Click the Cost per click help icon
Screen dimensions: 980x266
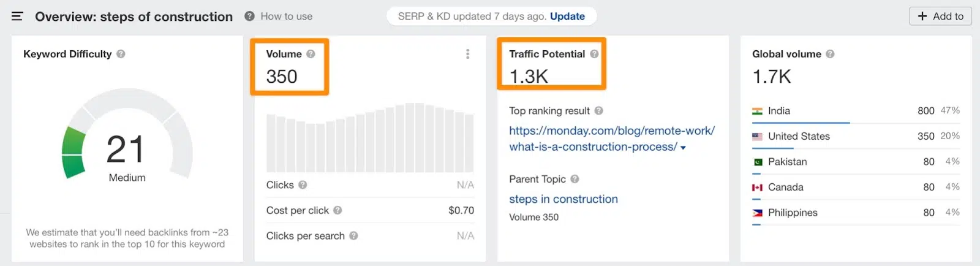click(x=337, y=210)
